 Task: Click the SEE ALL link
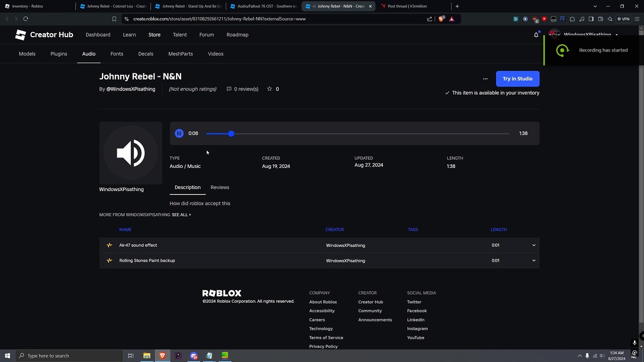181,215
